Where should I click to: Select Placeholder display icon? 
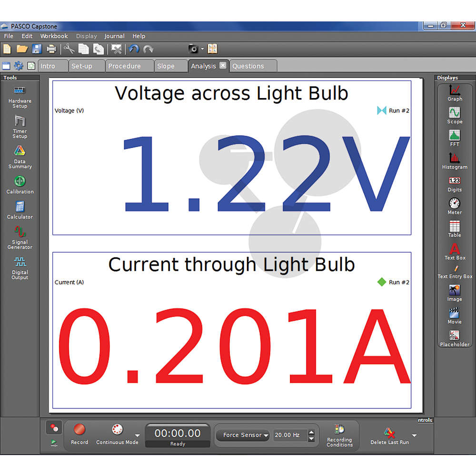(455, 338)
